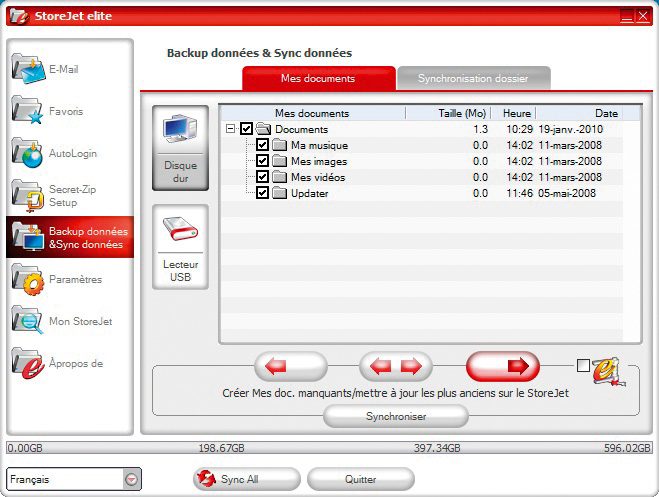659x497 pixels.
Task: Toggle the Updater folder checkbox
Action: (x=262, y=193)
